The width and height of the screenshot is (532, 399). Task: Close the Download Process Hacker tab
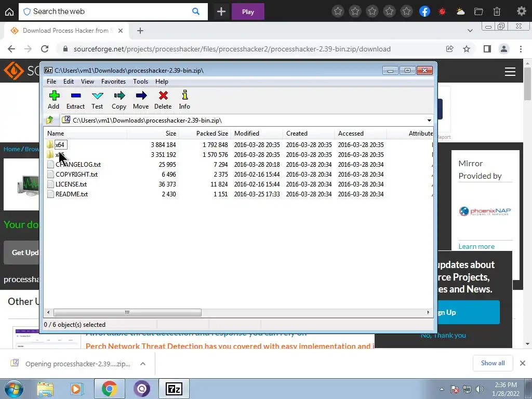pos(121,31)
